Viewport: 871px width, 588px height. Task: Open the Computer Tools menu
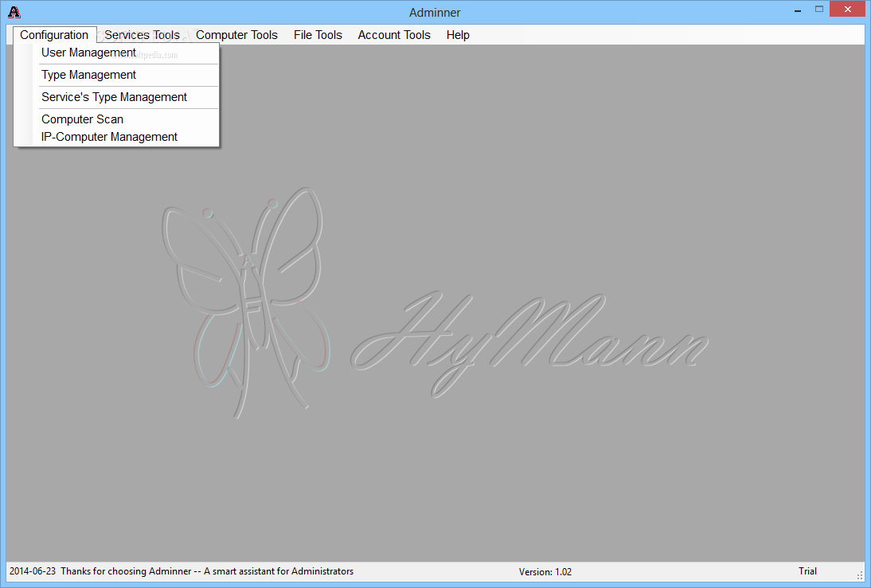click(x=236, y=35)
